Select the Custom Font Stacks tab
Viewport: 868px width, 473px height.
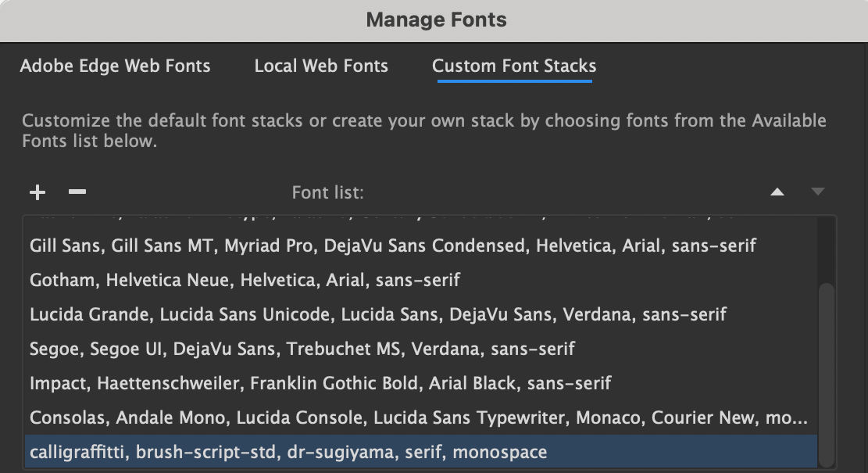(514, 66)
